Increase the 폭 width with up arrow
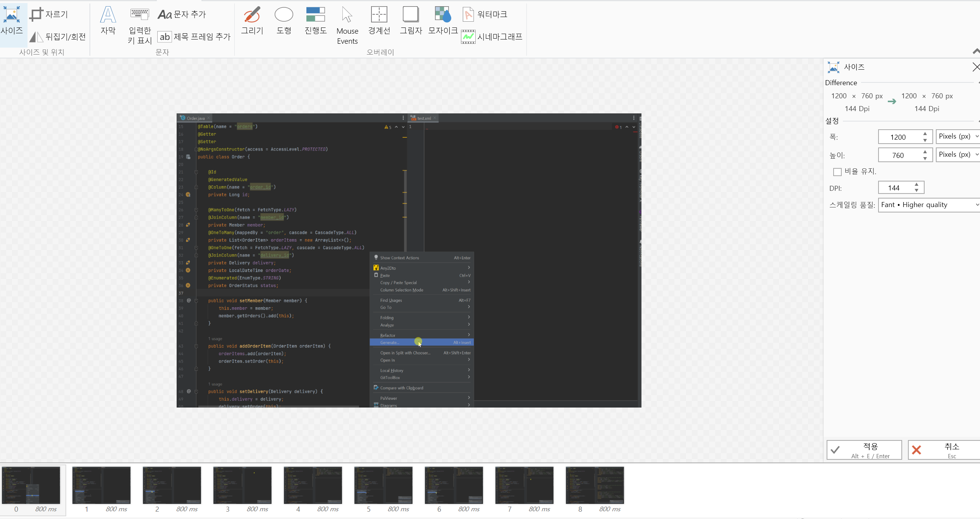This screenshot has height=519, width=980. [925, 134]
